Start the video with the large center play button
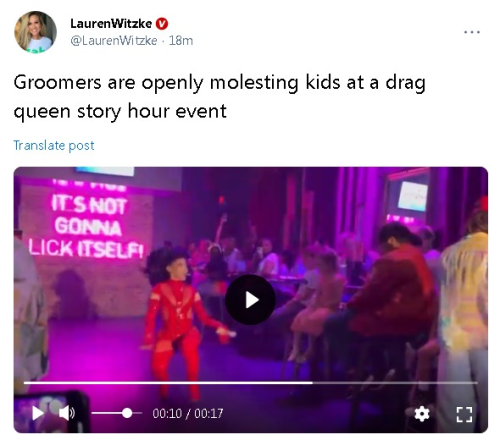The height and width of the screenshot is (440, 500). click(250, 300)
